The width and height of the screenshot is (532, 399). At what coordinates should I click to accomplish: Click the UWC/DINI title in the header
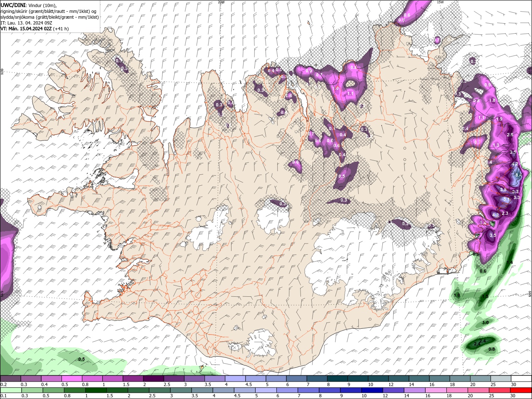13,5
